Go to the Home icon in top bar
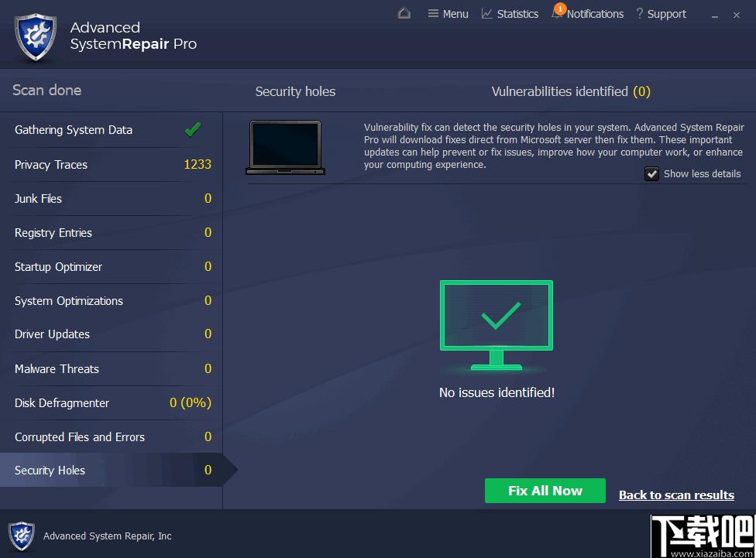This screenshot has height=558, width=756. click(404, 13)
